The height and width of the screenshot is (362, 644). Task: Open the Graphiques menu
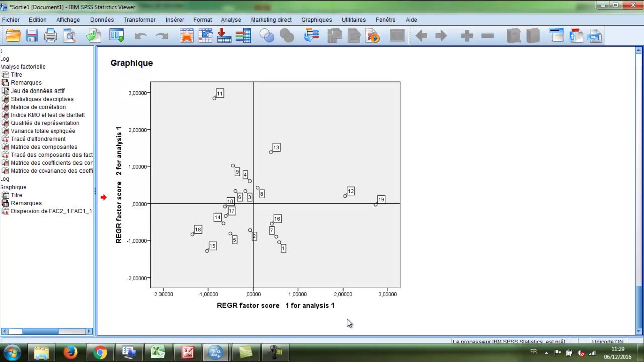click(316, 20)
